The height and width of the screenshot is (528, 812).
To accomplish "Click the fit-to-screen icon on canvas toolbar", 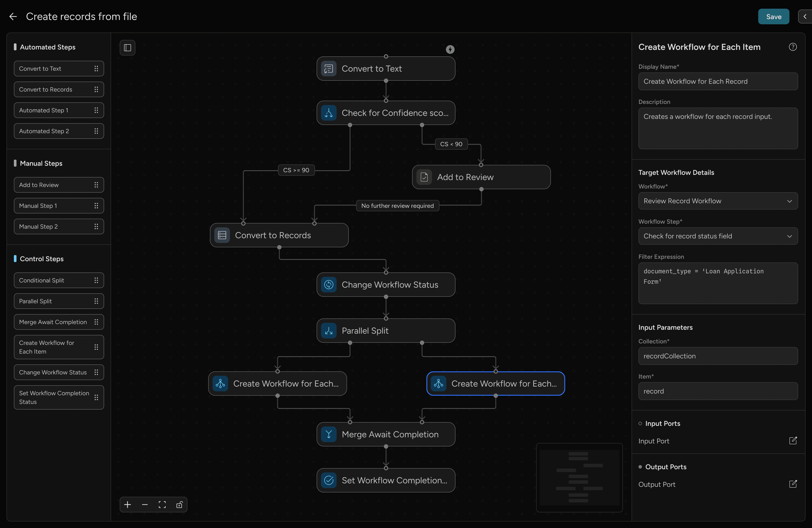I will pyautogui.click(x=162, y=504).
